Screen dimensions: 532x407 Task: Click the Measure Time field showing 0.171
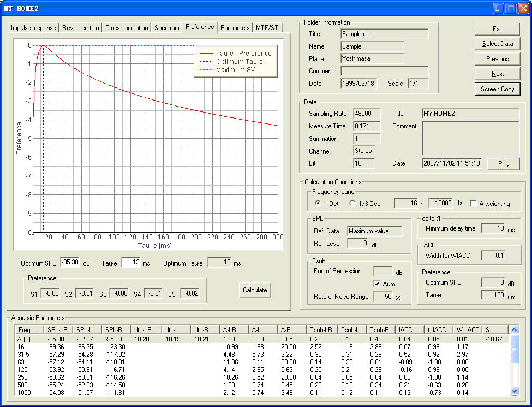coord(367,126)
